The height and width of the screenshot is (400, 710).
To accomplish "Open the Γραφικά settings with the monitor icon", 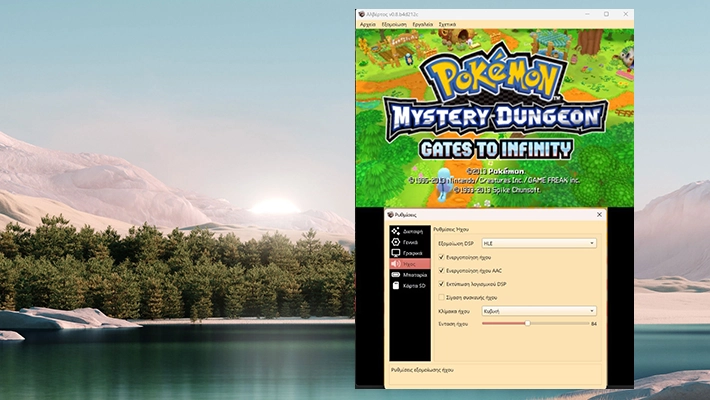I will click(410, 253).
